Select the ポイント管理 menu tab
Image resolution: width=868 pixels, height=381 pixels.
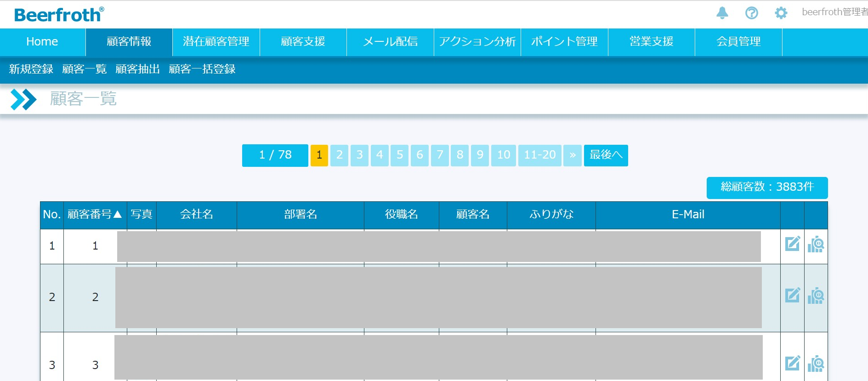(564, 42)
